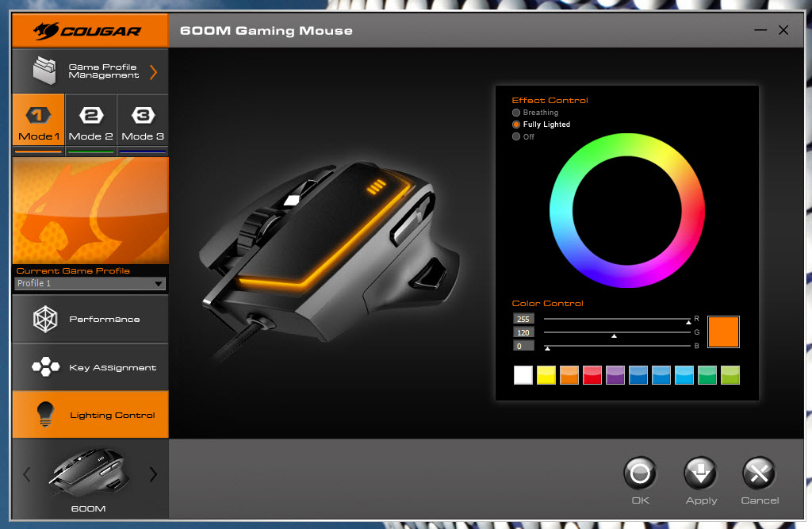Go to next device with right arrow
The image size is (812, 529).
click(153, 474)
